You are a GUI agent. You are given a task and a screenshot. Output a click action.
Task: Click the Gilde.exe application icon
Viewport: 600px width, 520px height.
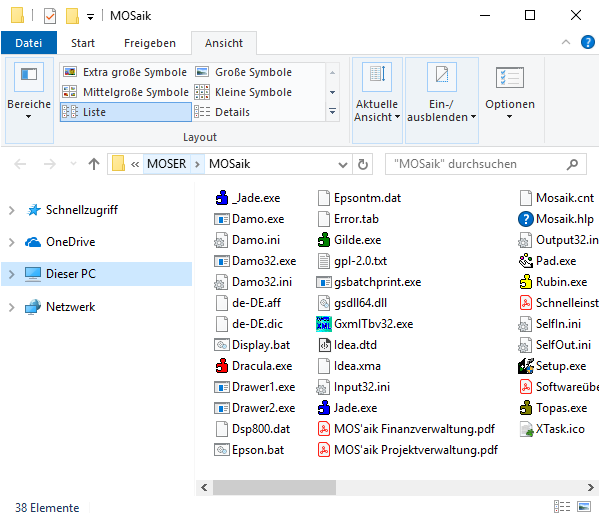[x=324, y=240]
